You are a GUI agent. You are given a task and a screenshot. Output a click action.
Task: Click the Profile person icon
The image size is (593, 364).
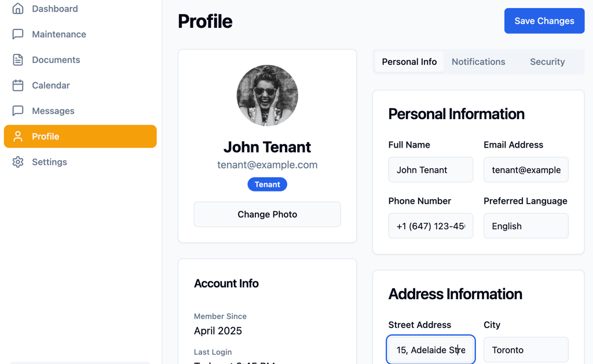18,137
